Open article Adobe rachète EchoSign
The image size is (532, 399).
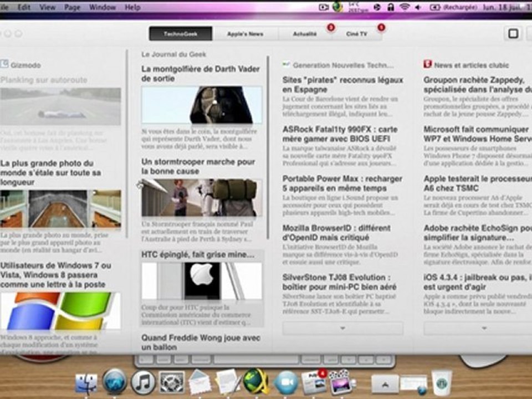[478, 233]
